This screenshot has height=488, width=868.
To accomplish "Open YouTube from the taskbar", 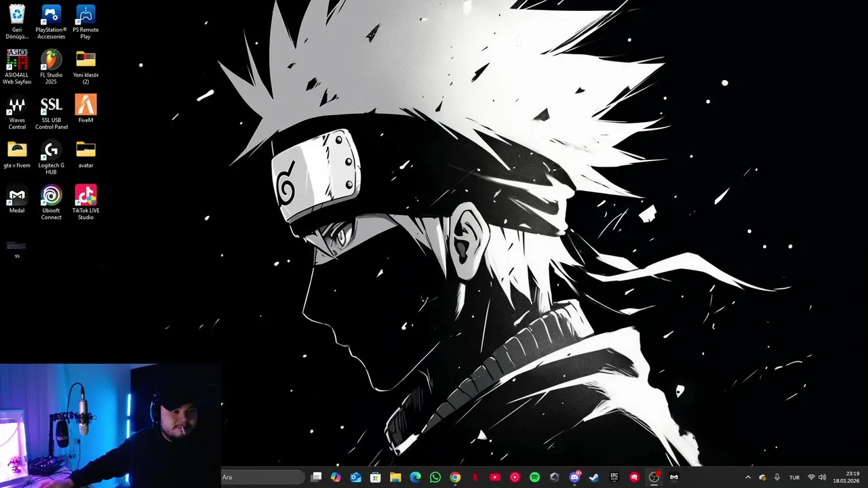I will [x=495, y=477].
